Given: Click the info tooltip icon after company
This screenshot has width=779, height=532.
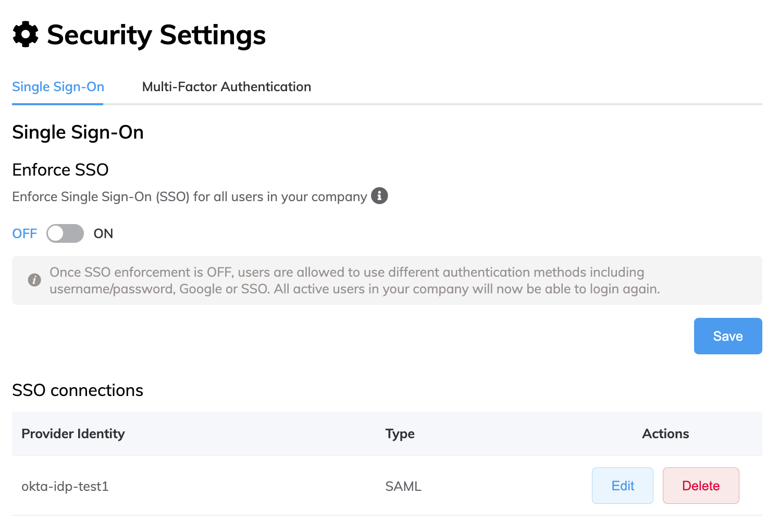Looking at the screenshot, I should pyautogui.click(x=379, y=196).
